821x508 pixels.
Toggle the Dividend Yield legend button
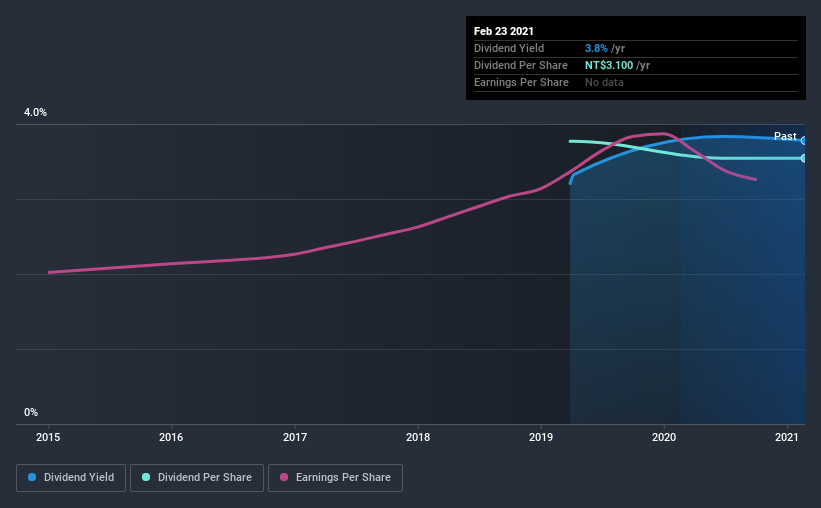(x=71, y=478)
